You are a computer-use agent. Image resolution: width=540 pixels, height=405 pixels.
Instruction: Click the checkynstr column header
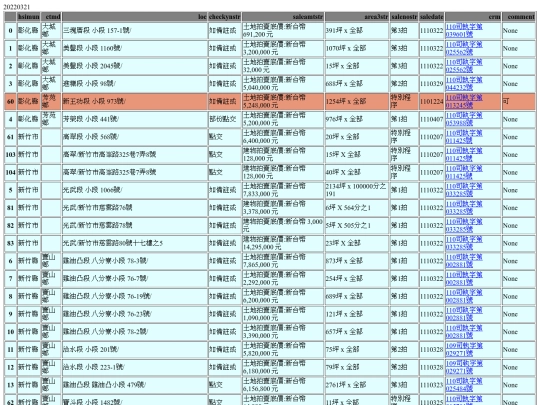(x=225, y=17)
